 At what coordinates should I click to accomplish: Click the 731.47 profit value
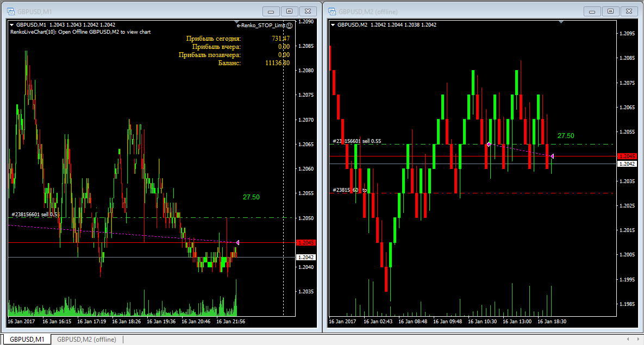(x=280, y=39)
